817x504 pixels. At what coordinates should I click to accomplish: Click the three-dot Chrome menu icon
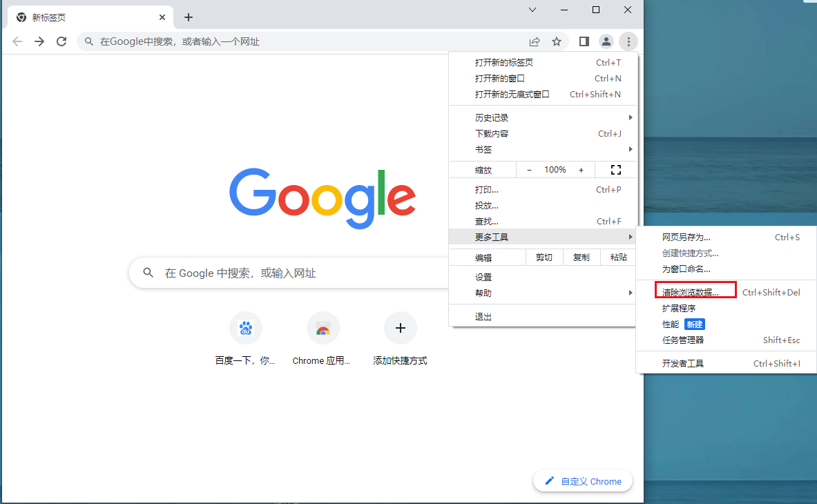pos(628,41)
